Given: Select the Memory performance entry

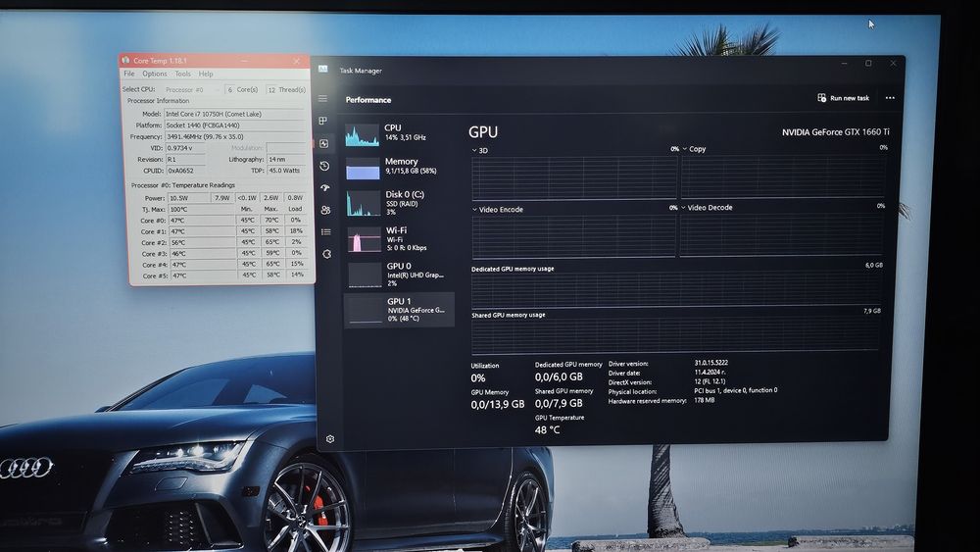Looking at the screenshot, I should coord(399,167).
